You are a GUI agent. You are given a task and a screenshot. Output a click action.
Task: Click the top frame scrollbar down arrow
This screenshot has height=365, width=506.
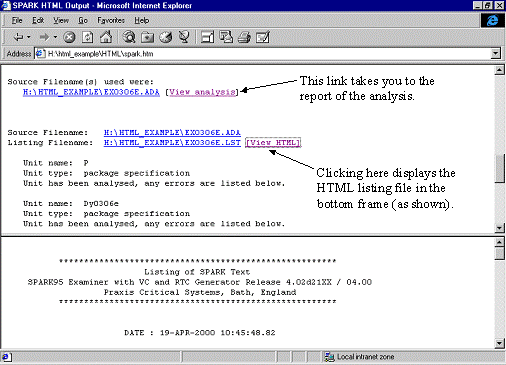[x=499, y=228]
